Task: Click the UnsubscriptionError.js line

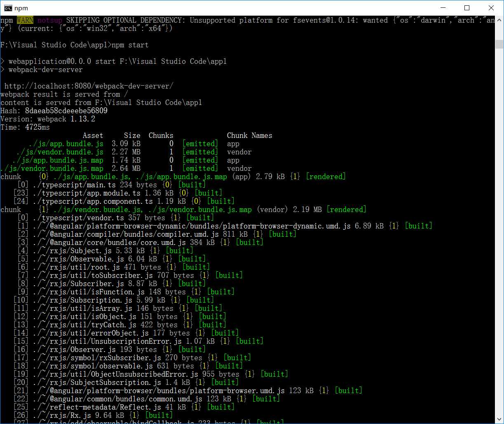Action: (x=138, y=341)
